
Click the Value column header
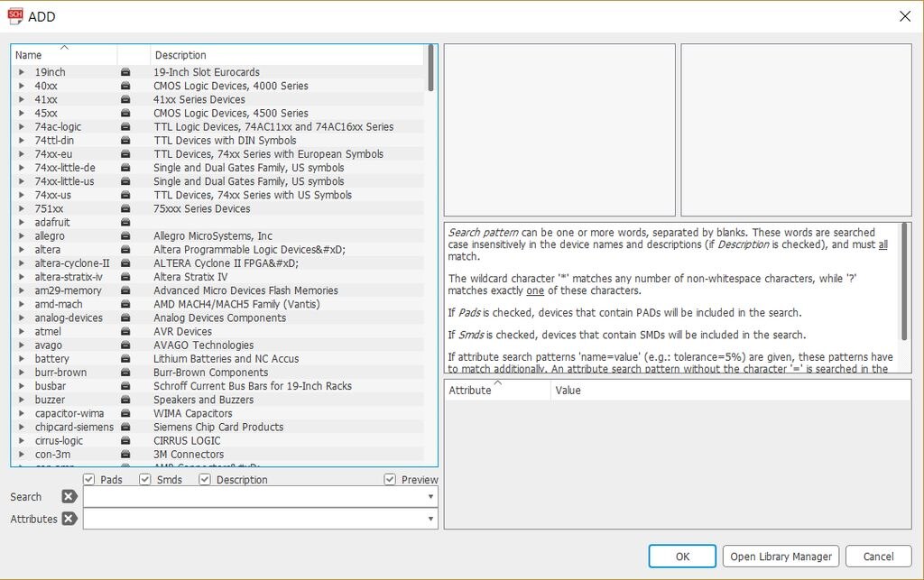731,390
